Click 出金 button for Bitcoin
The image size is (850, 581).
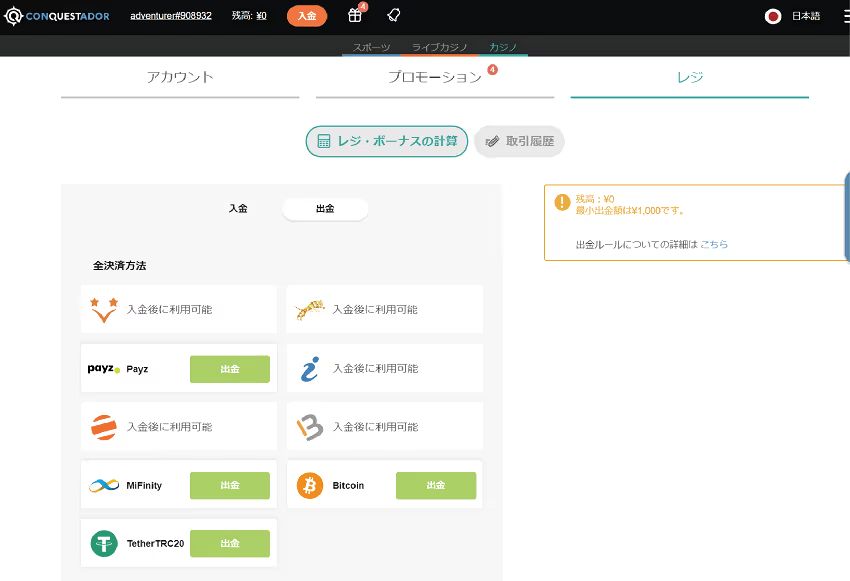click(435, 485)
